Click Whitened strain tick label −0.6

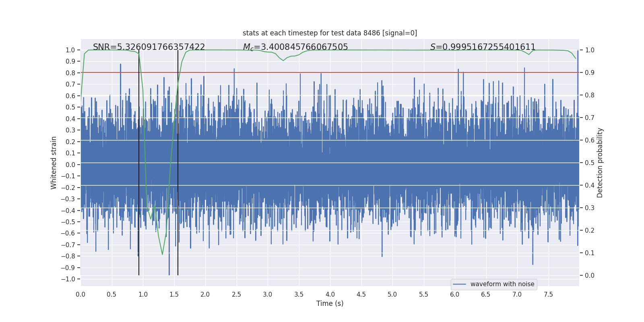click(68, 233)
